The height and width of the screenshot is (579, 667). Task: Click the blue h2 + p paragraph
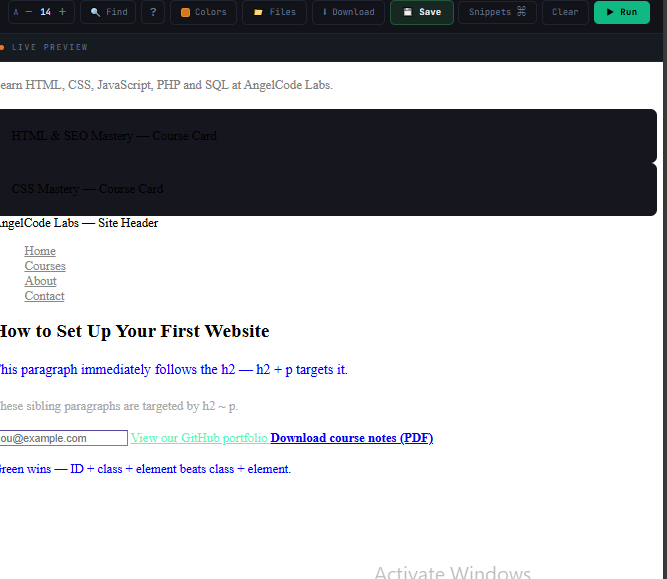[174, 369]
